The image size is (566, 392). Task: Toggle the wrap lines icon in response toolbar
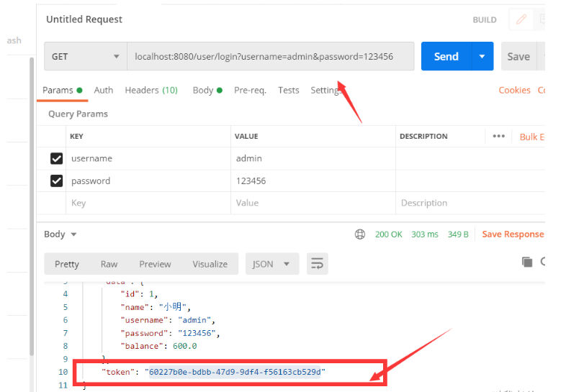tap(318, 264)
